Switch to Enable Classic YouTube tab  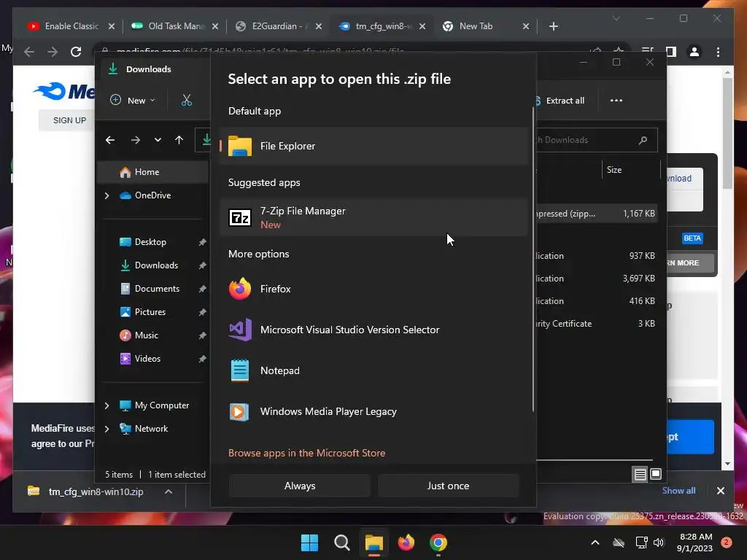point(71,26)
